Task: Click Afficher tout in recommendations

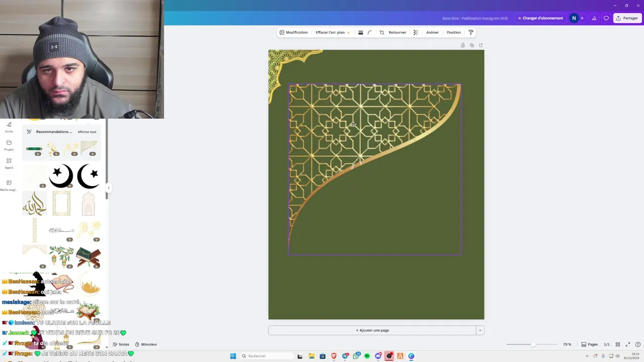Action: [87, 132]
